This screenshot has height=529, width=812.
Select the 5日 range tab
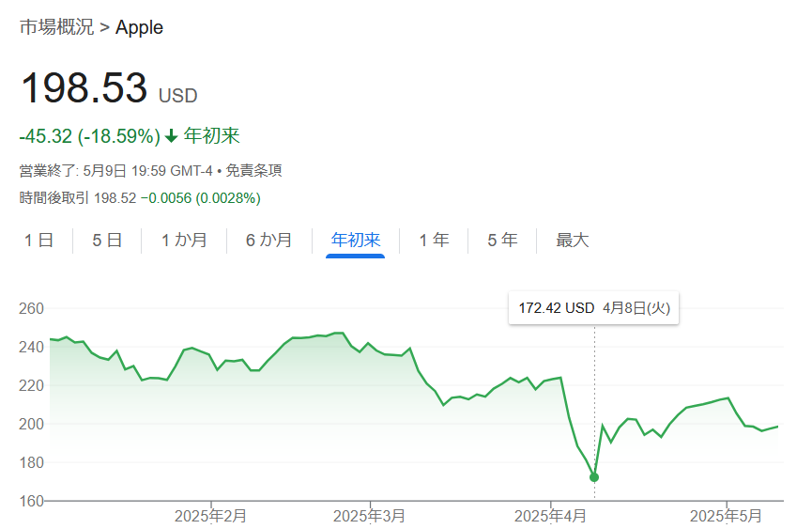[x=107, y=240]
